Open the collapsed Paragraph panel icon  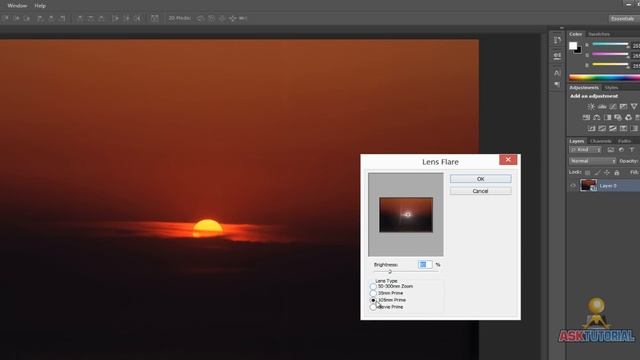click(557, 84)
